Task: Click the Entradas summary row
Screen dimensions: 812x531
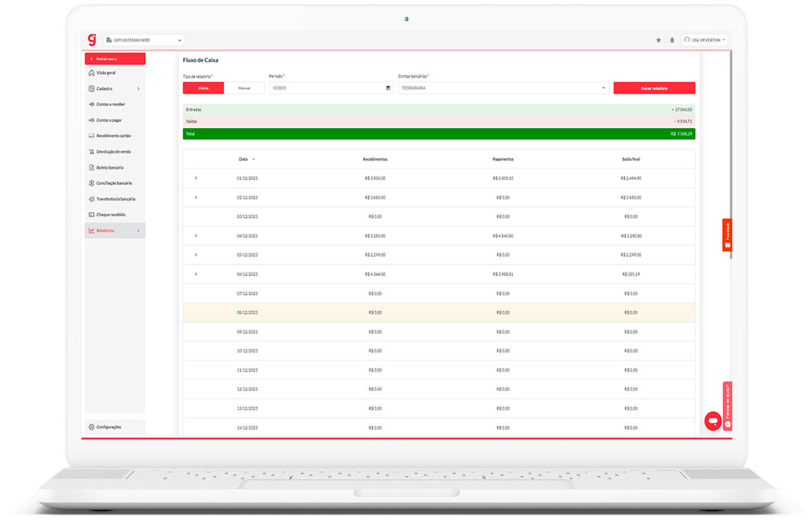Action: pos(439,110)
